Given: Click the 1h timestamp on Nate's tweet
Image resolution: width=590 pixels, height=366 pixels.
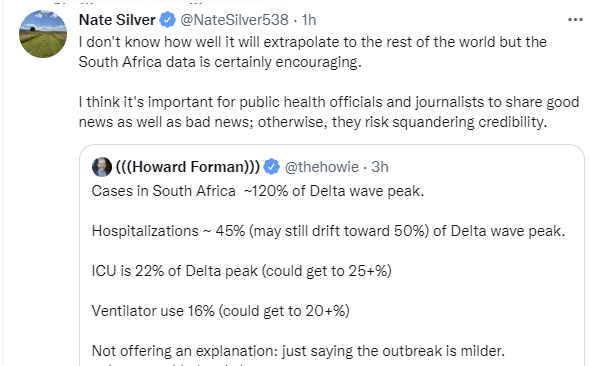Looking at the screenshot, I should pos(309,20).
